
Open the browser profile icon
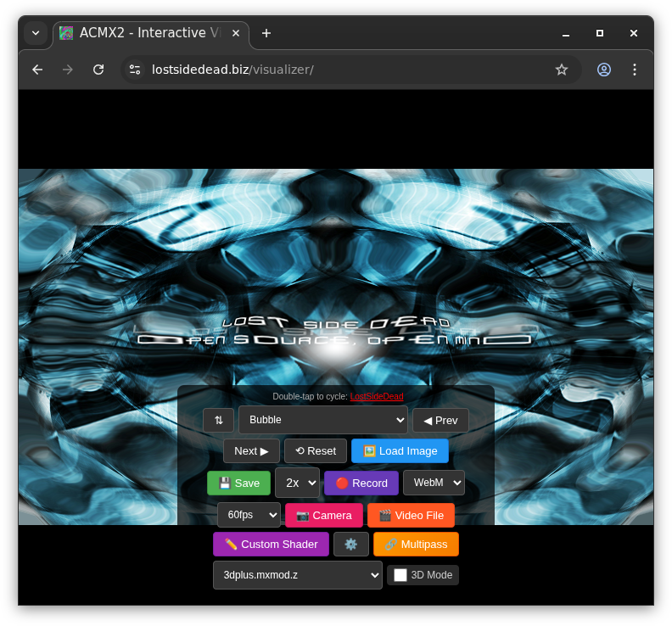tap(604, 70)
